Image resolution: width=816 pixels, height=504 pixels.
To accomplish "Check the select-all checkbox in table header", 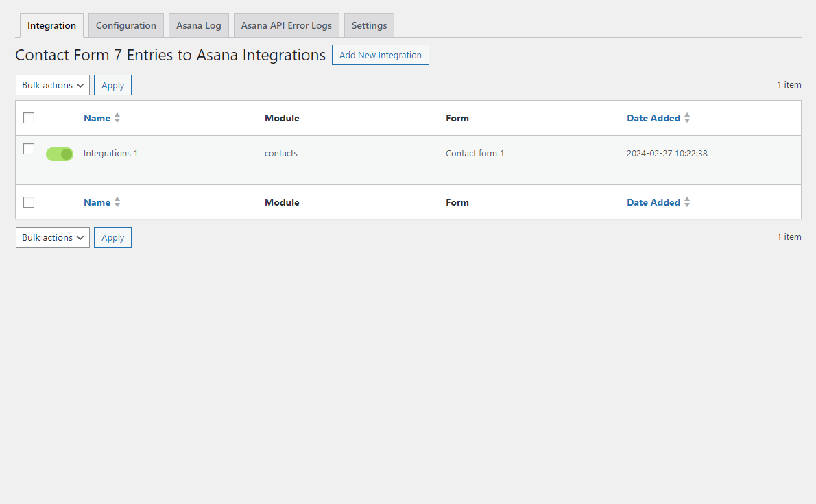I will point(29,118).
